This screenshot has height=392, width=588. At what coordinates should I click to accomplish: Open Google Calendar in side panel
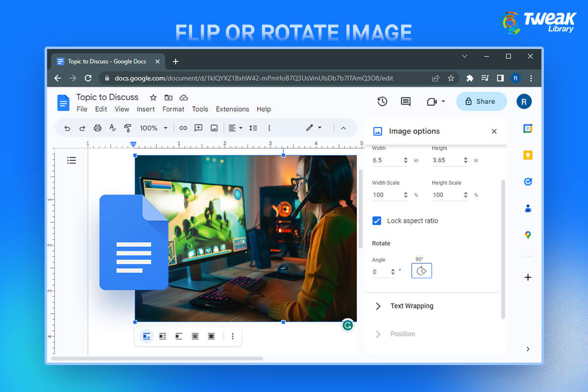[x=528, y=129]
